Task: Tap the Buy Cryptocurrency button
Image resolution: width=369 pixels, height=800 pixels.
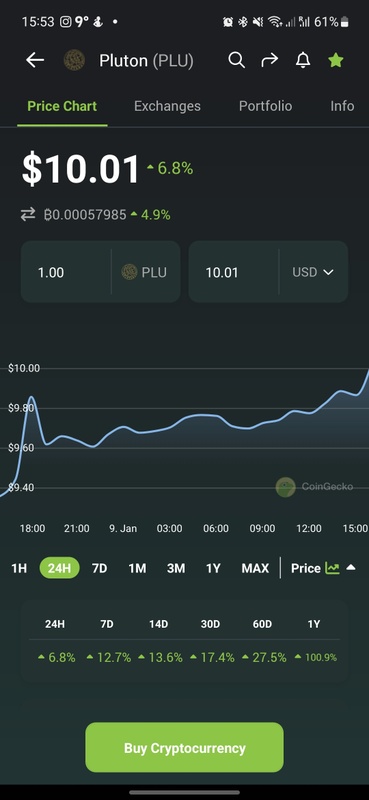Action: point(184,747)
